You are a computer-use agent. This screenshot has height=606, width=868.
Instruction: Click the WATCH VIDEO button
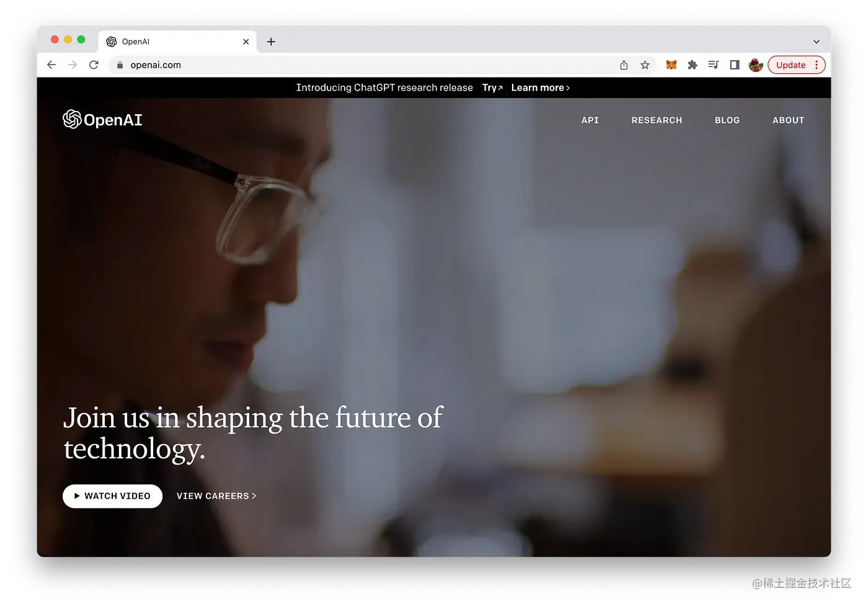(x=112, y=496)
